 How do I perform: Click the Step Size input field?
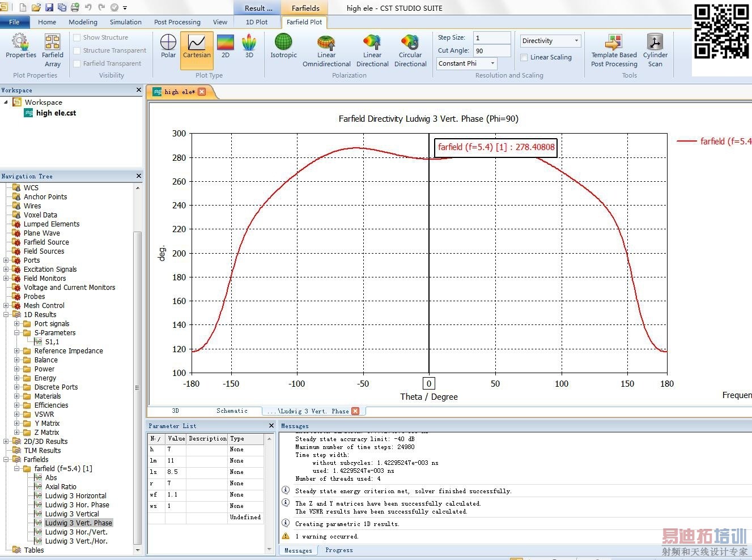point(491,37)
